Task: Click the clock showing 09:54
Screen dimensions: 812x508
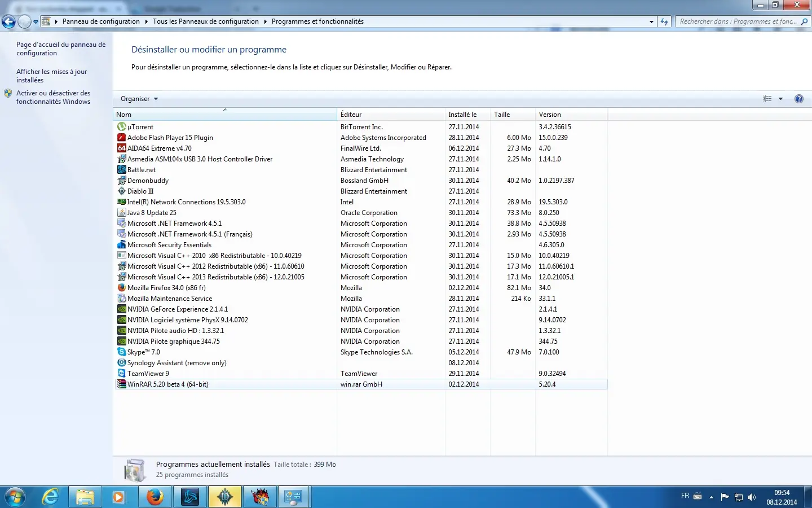Action: pos(782,493)
